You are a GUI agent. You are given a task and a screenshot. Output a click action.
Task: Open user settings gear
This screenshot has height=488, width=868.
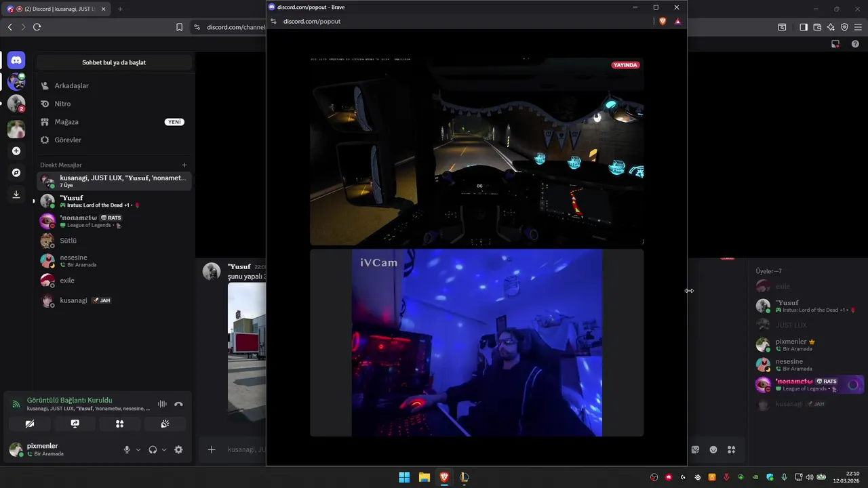pos(178,449)
